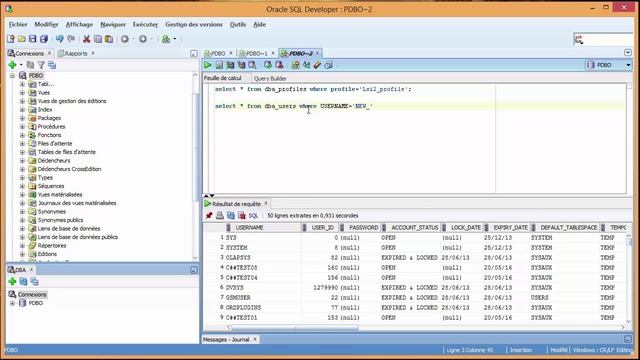This screenshot has width=640, height=360.
Task: Click the Copy icon in main toolbar
Action: click(x=98, y=39)
